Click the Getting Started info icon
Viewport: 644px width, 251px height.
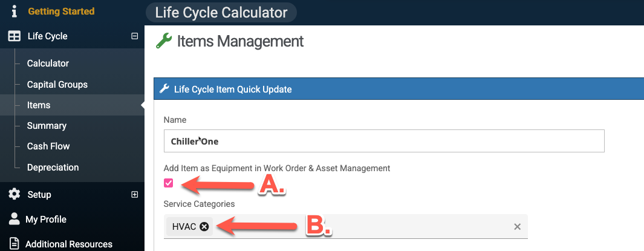coord(14,11)
